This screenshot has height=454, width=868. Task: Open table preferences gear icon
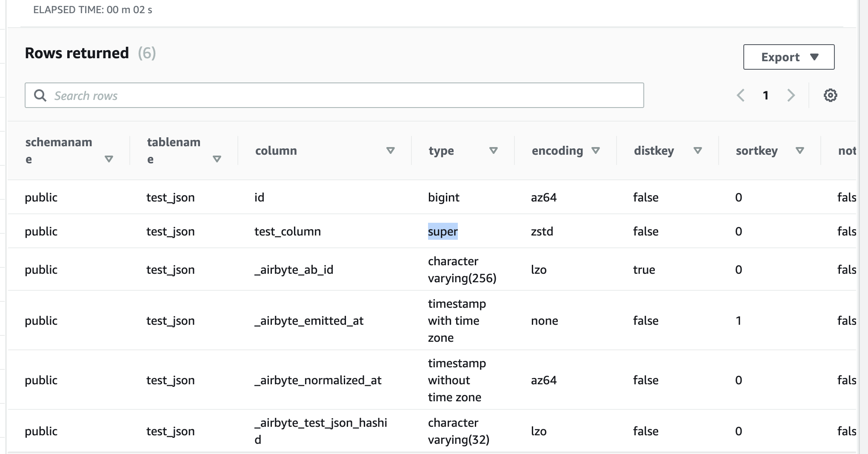(x=830, y=95)
